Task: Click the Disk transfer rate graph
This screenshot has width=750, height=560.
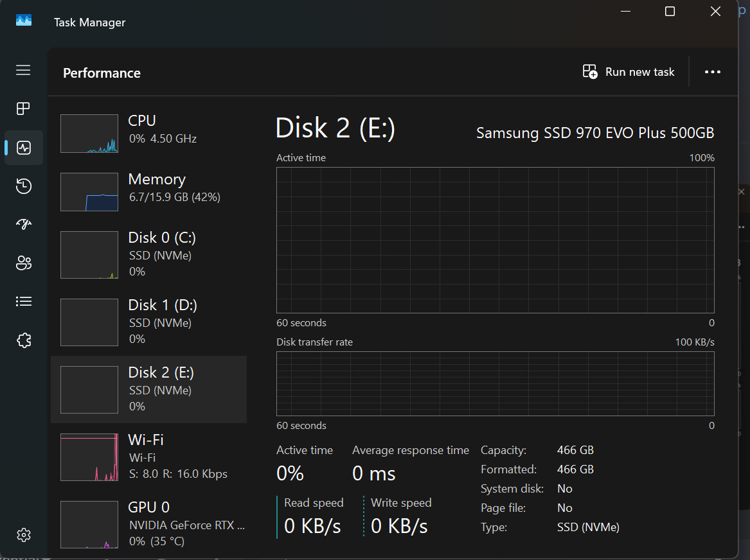Action: pyautogui.click(x=495, y=383)
